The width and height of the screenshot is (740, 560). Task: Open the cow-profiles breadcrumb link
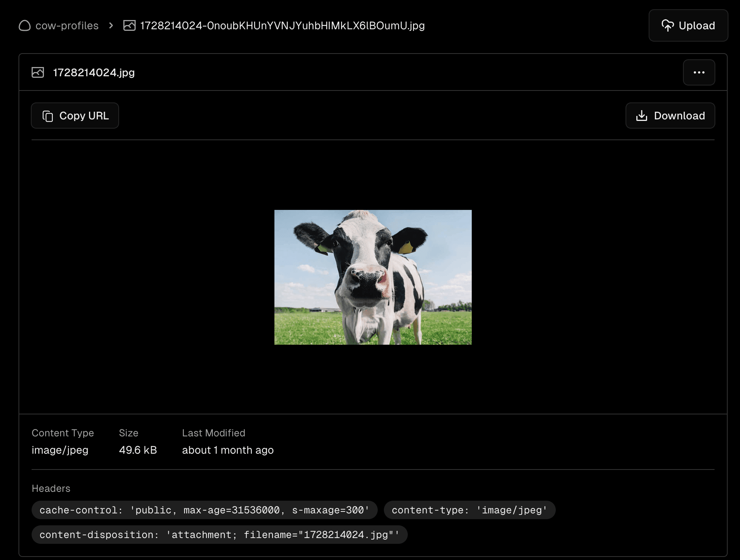coord(67,26)
